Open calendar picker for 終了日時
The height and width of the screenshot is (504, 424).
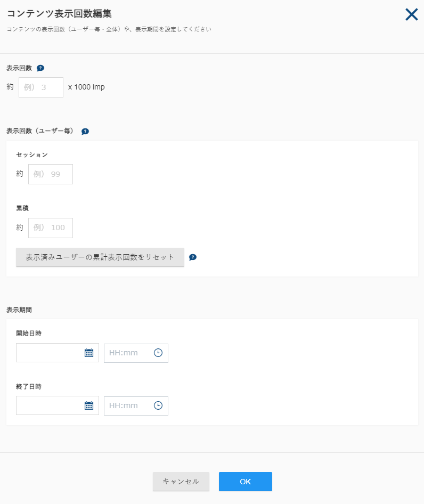pyautogui.click(x=89, y=405)
